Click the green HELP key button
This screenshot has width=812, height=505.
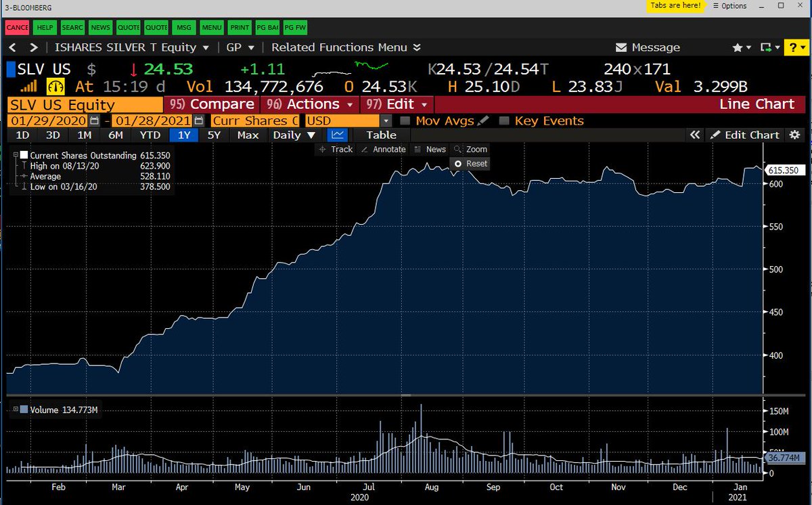[x=45, y=28]
